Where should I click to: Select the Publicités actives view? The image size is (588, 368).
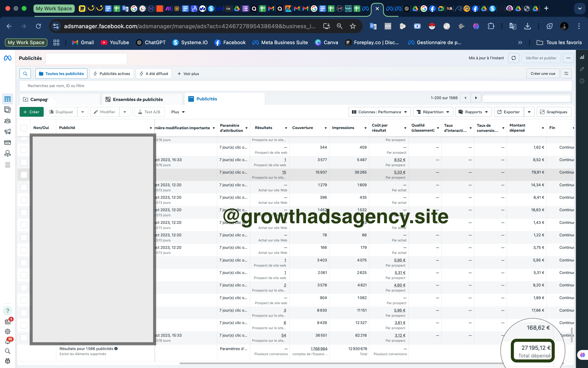(111, 74)
